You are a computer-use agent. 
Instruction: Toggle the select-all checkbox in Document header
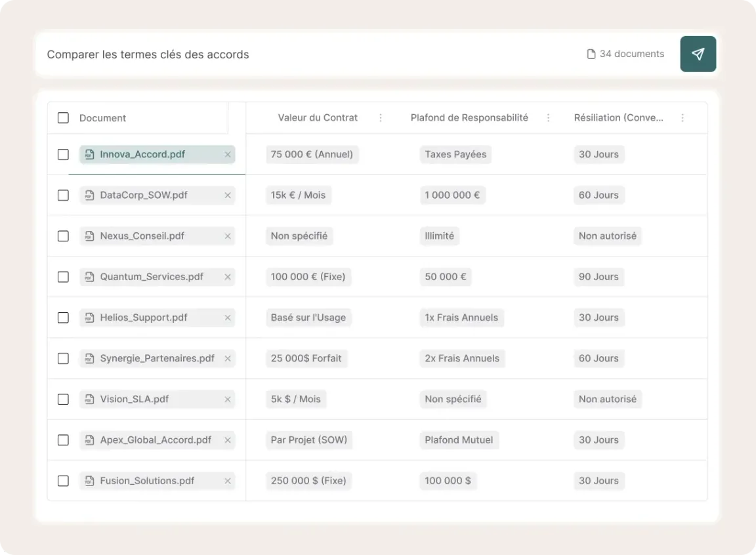63,118
